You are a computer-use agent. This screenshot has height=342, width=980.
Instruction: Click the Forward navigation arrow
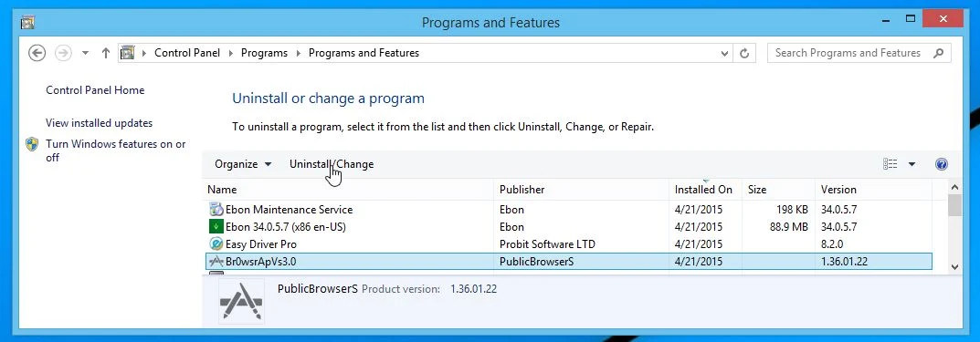63,53
